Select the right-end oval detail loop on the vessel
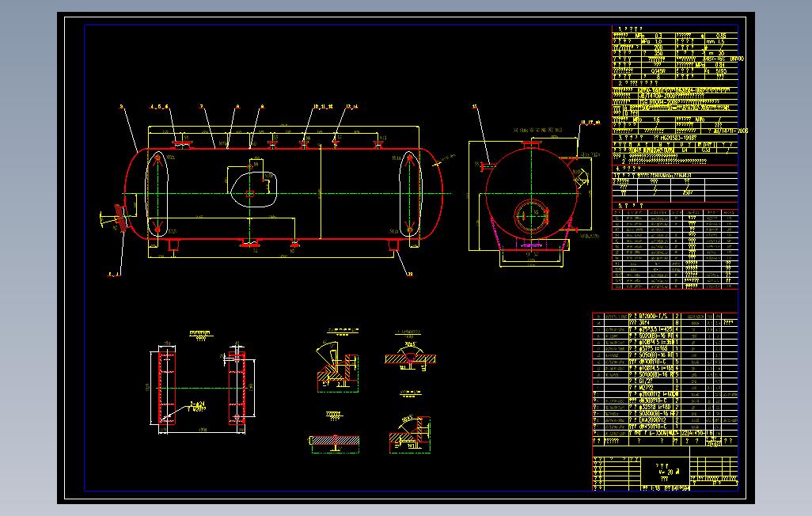 coord(410,194)
